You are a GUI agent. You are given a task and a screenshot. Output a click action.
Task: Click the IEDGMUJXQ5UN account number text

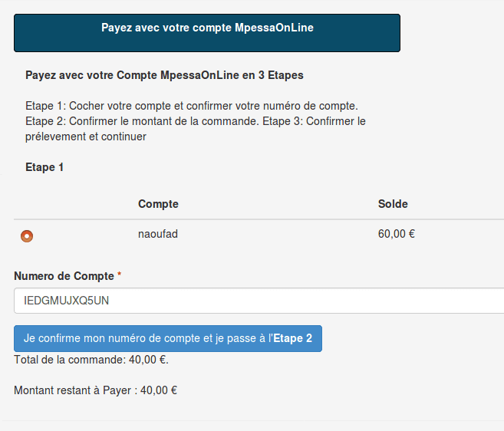coord(66,301)
